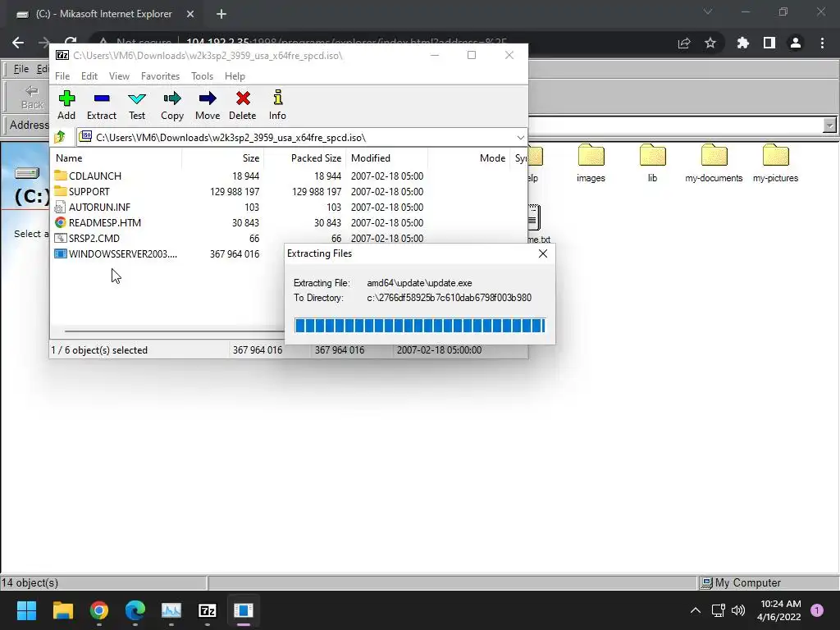The height and width of the screenshot is (630, 840).
Task: Open Microsoft Edge from the taskbar
Action: point(135,610)
